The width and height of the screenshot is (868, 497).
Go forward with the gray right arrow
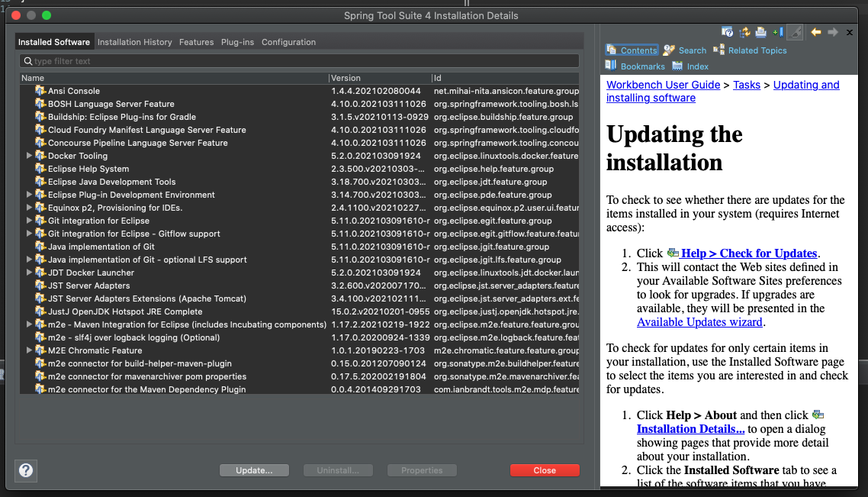[833, 32]
